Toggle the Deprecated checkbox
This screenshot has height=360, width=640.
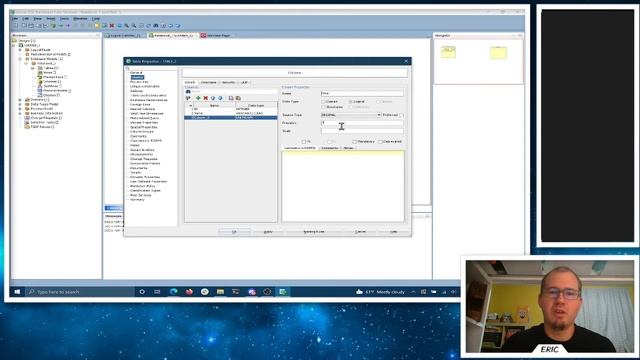(380, 142)
